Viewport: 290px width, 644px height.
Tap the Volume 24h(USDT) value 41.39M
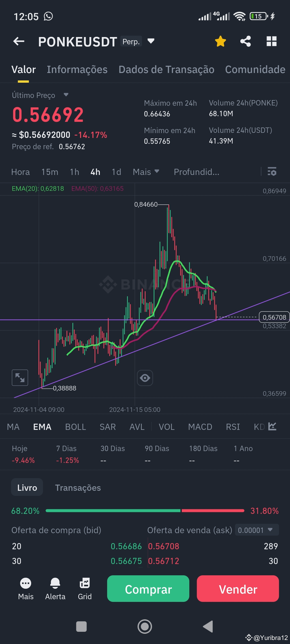221,141
